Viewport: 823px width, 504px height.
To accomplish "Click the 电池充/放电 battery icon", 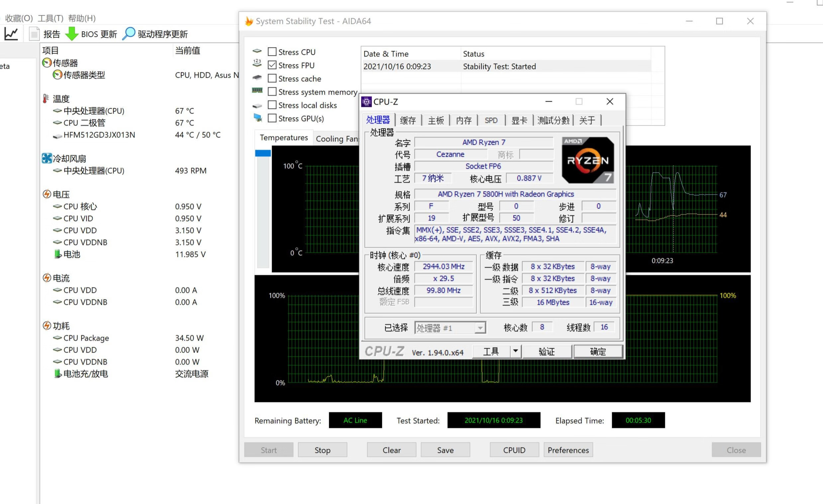I will point(58,374).
